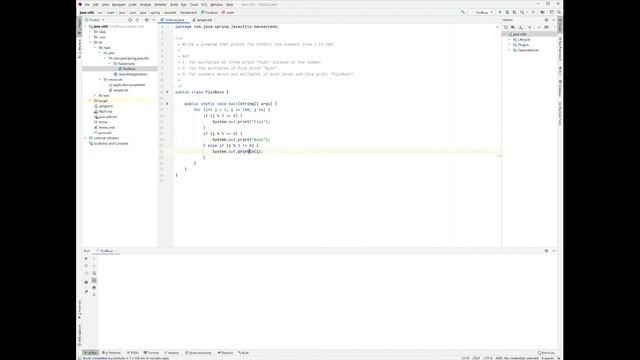Select .gitignore in project tree
The height and width of the screenshot is (360, 640).
coord(104,106)
